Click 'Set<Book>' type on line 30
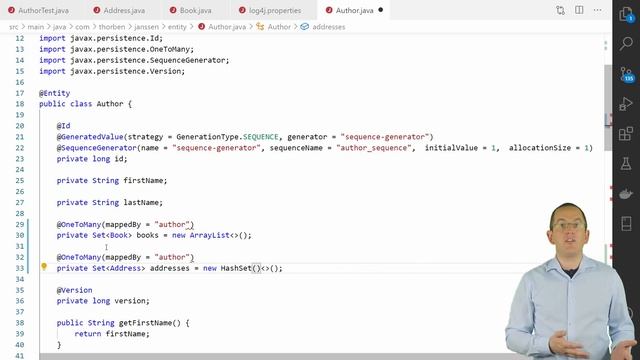The height and width of the screenshot is (360, 640). 112,235
